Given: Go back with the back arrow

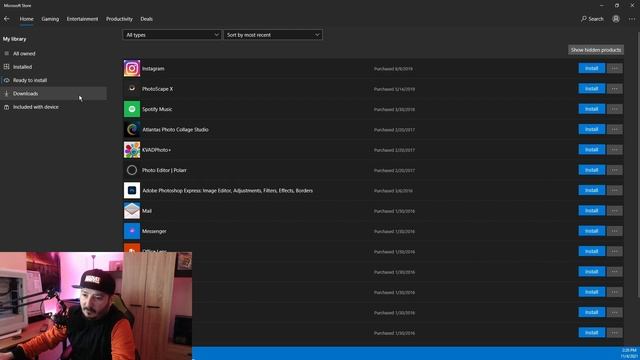Looking at the screenshot, I should click(x=7, y=19).
